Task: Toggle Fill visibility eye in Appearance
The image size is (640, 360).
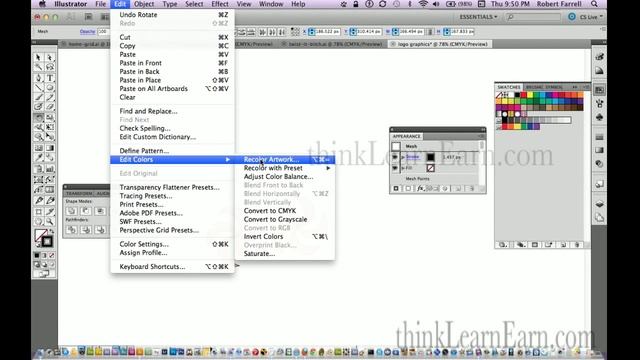Action: 395,168
